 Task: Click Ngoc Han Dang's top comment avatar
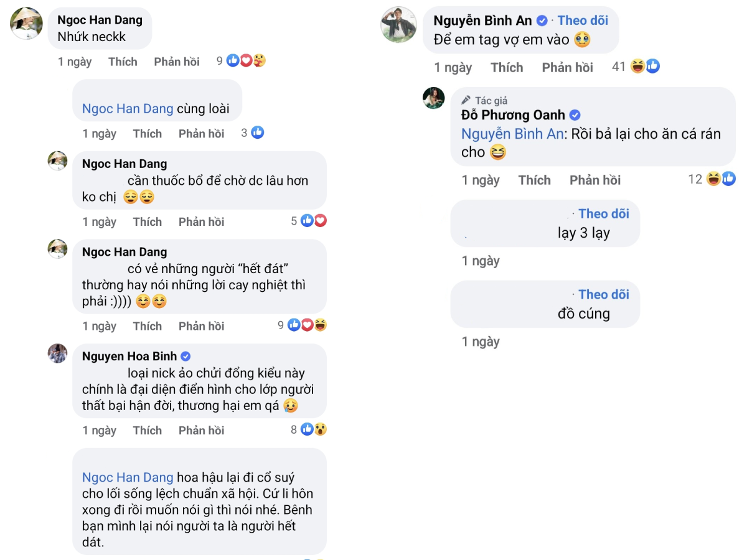click(x=27, y=24)
